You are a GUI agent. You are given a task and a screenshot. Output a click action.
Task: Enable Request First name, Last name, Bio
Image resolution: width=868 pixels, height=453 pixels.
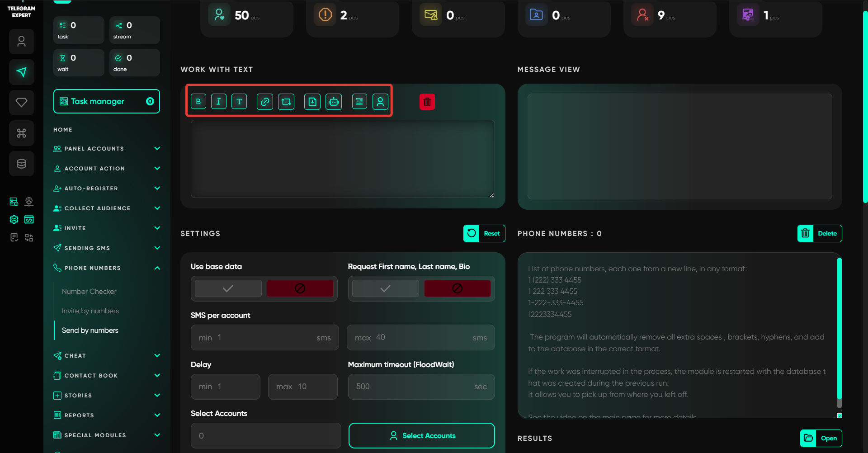(385, 288)
